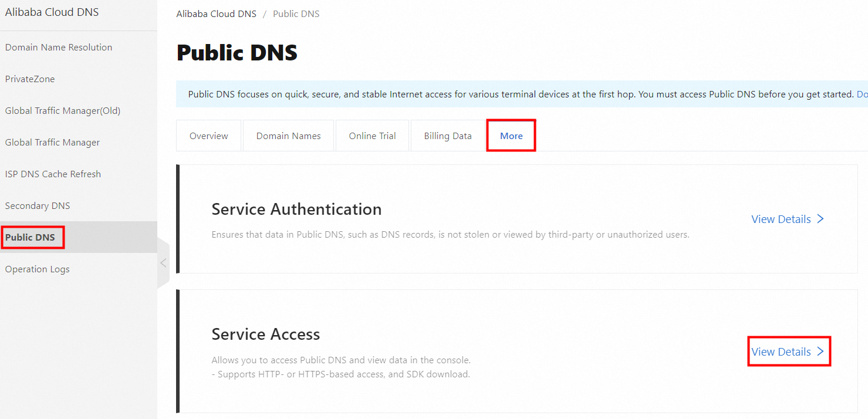The height and width of the screenshot is (419, 868).
Task: Collapse the left navigation sidebar
Action: point(163,263)
